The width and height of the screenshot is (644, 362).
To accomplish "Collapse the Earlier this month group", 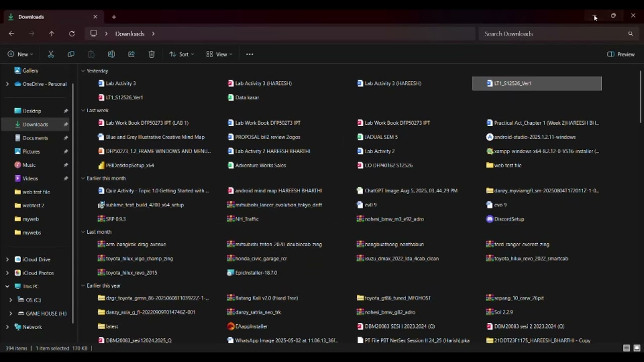I will tap(83, 178).
